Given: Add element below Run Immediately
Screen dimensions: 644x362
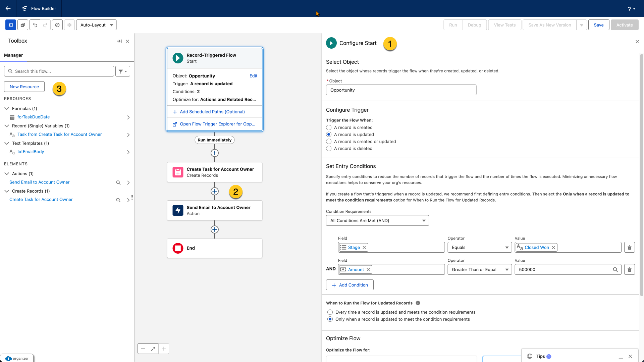Looking at the screenshot, I should [x=215, y=153].
